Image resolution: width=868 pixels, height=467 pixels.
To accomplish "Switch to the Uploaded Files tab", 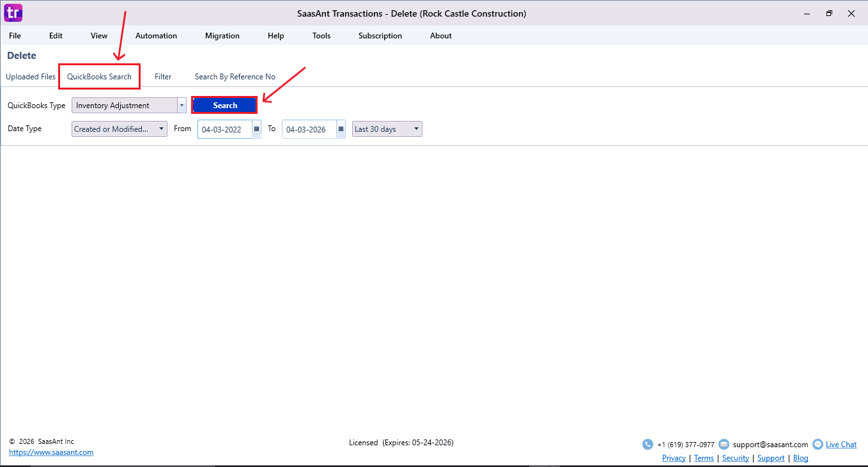I will pyautogui.click(x=31, y=77).
